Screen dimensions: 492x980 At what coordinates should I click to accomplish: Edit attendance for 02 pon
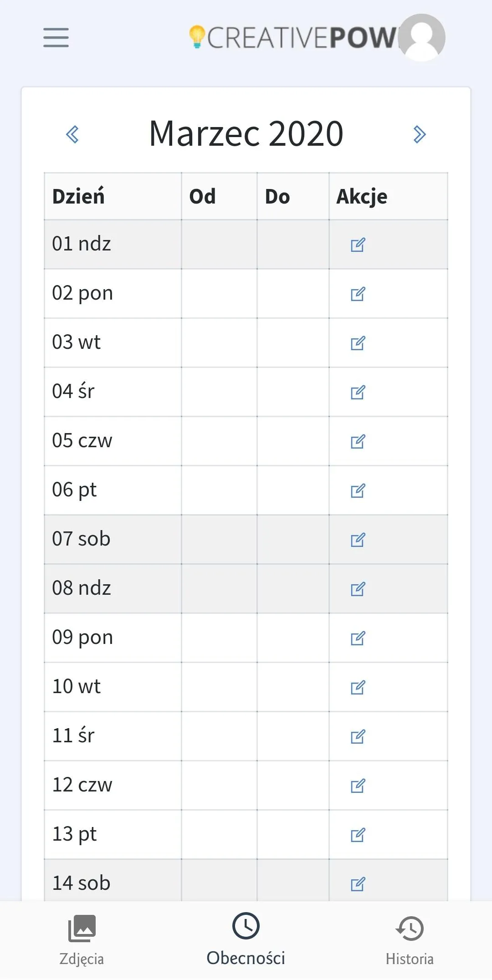(358, 294)
